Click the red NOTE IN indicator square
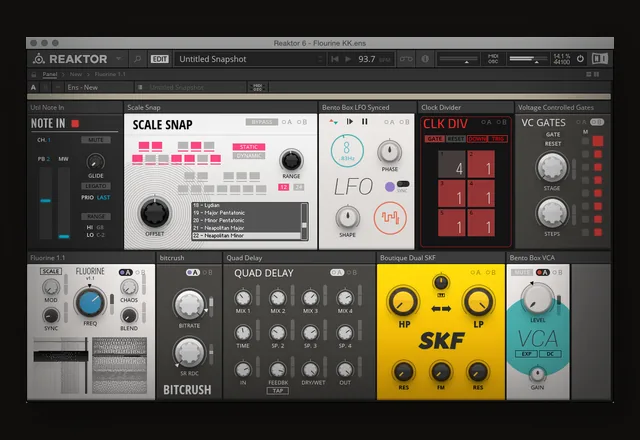640x440 pixels. click(x=75, y=123)
